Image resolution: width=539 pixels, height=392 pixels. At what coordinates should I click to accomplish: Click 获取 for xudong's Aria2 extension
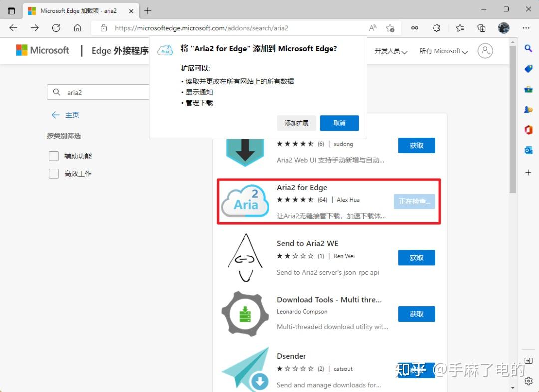(x=417, y=145)
